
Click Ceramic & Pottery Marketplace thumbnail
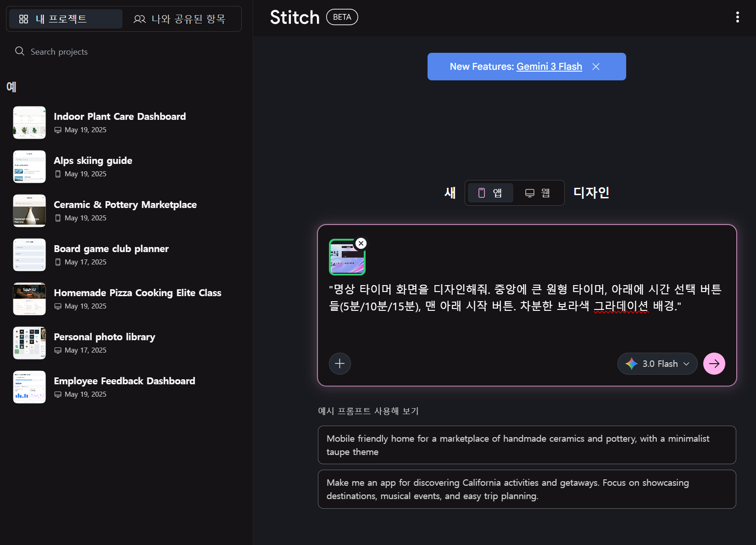click(x=29, y=211)
